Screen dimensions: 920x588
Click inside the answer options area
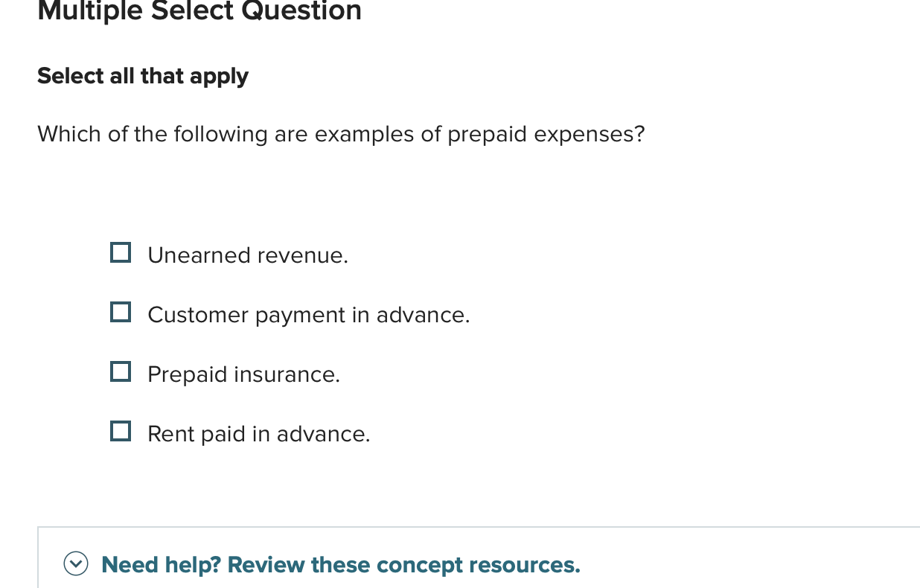[298, 342]
